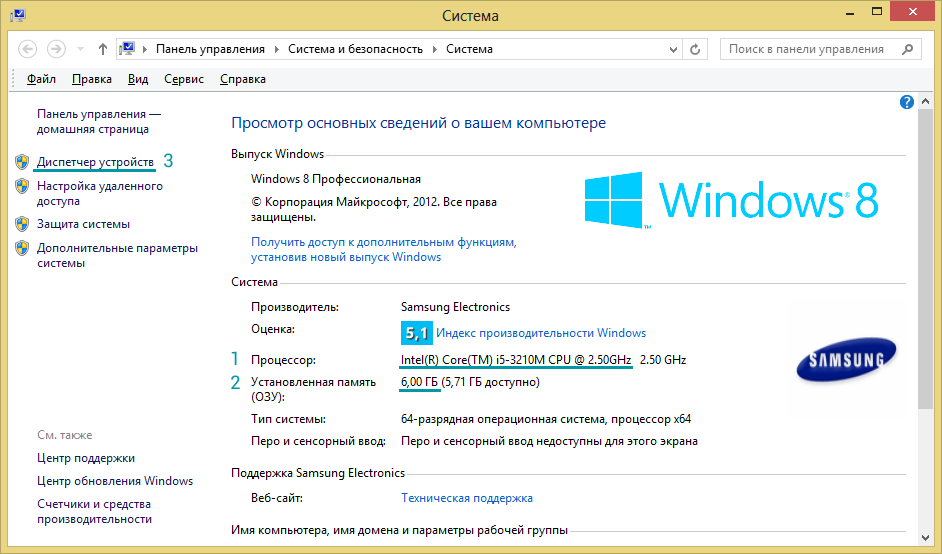Select Панель управления breadcrumb

coord(210,49)
